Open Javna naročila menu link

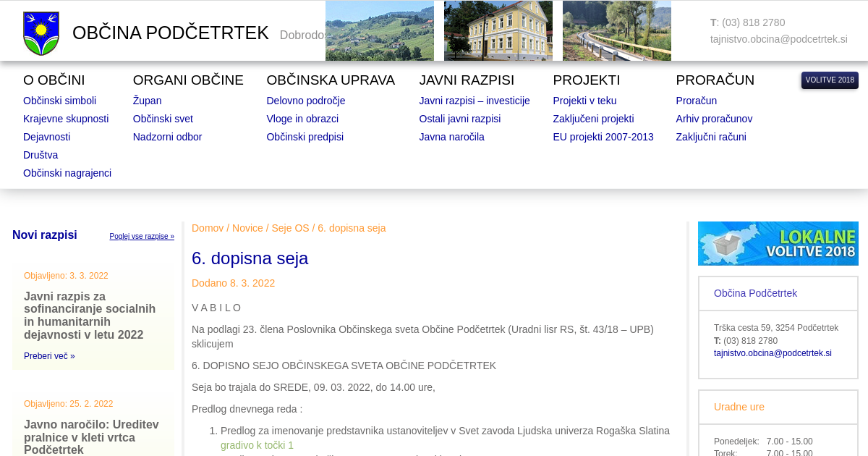[x=451, y=137]
